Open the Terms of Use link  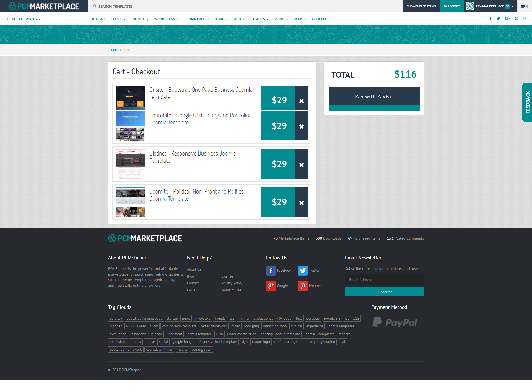pyautogui.click(x=231, y=290)
